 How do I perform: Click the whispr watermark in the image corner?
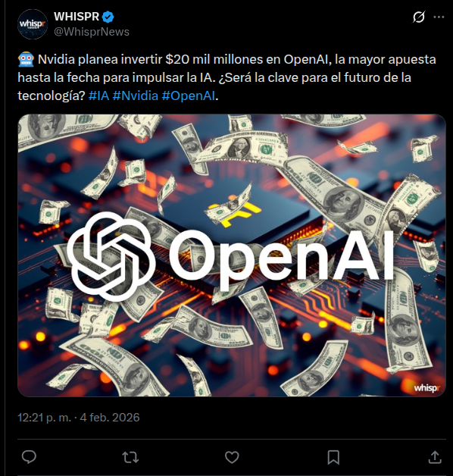[427, 387]
